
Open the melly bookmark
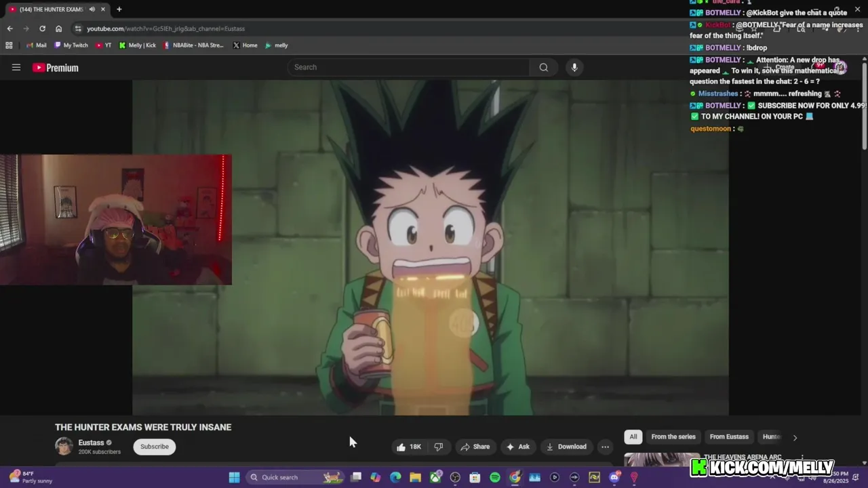point(277,45)
